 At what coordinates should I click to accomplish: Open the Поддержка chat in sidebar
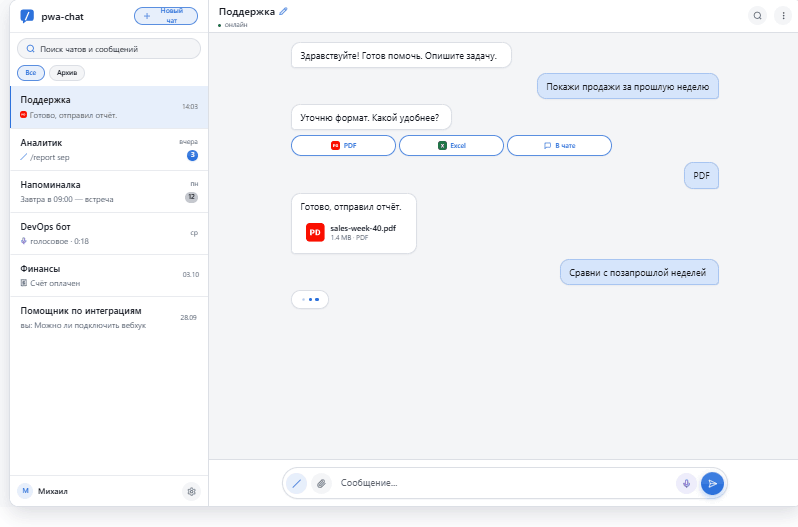point(109,107)
